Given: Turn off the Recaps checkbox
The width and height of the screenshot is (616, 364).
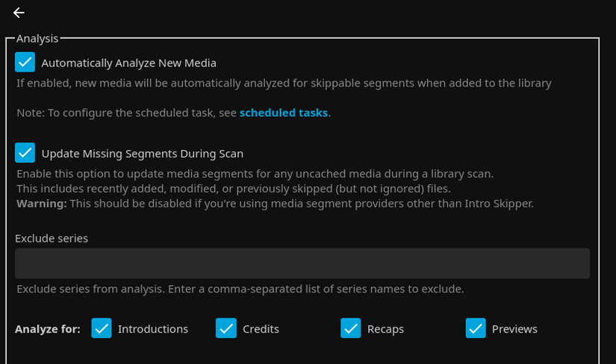Looking at the screenshot, I should [350, 328].
